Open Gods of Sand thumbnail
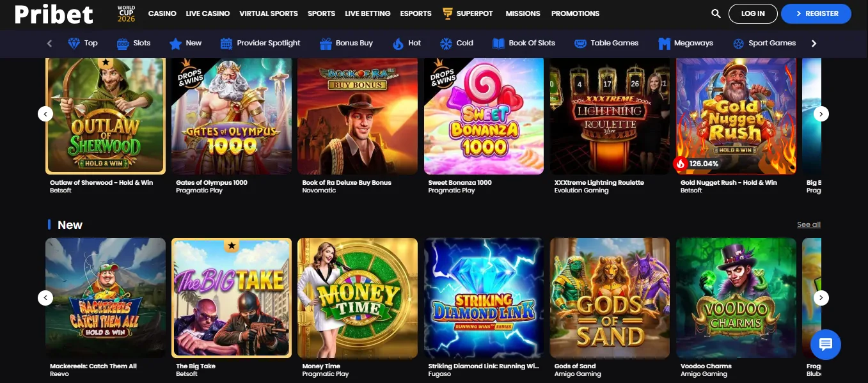The width and height of the screenshot is (868, 383). 610,298
